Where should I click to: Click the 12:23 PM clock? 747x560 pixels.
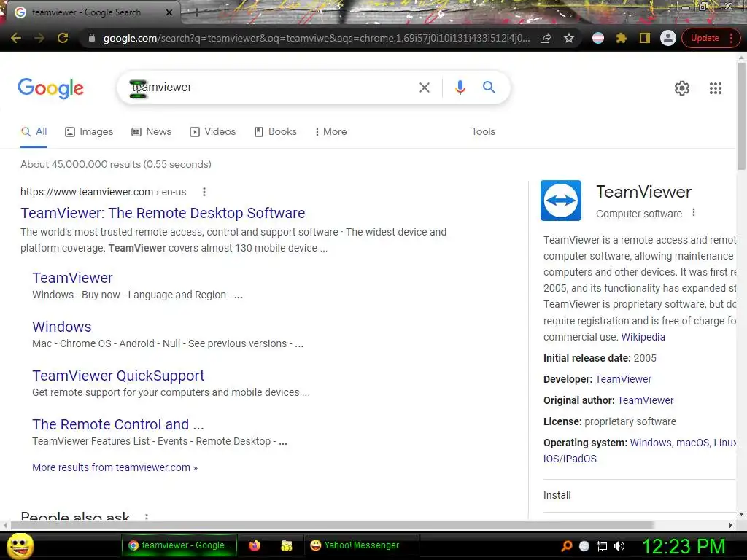684,546
